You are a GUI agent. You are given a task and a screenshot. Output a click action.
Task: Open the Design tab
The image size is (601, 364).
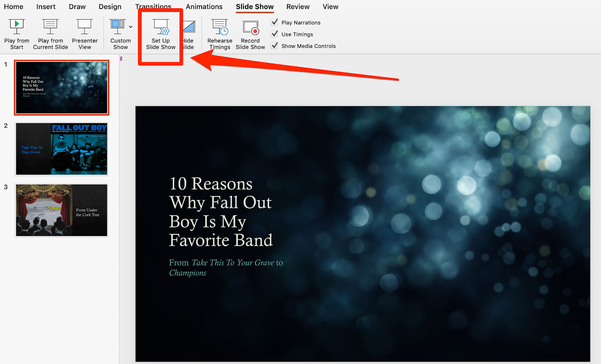click(110, 6)
